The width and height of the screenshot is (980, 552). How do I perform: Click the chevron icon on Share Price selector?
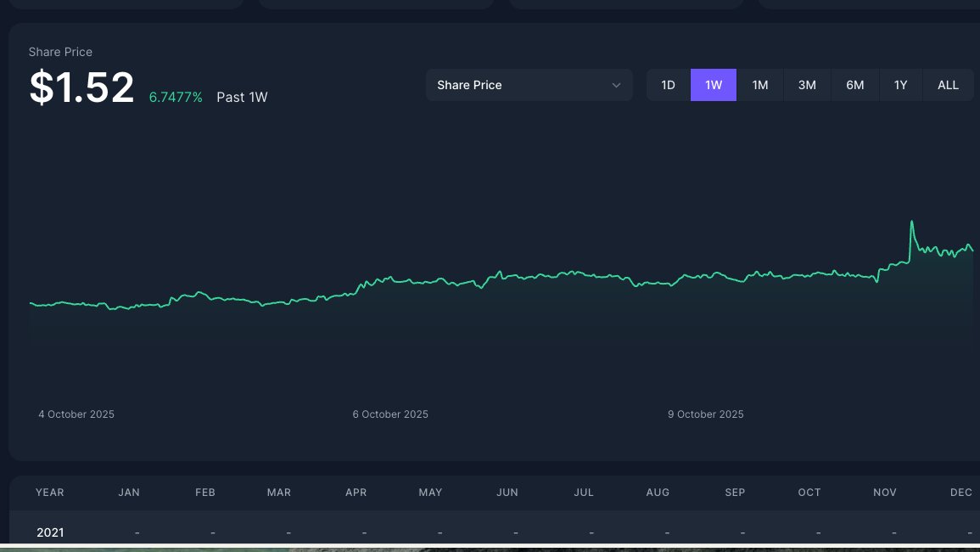[x=617, y=85]
